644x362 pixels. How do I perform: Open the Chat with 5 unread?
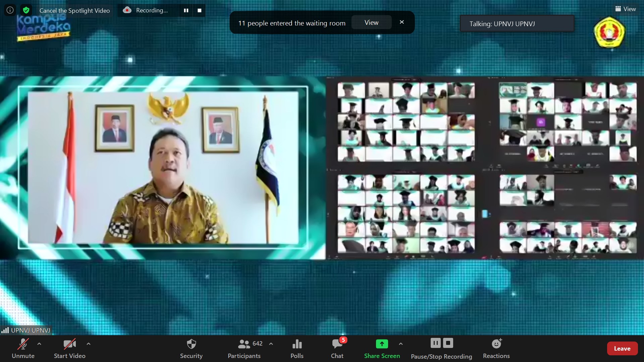tap(337, 348)
